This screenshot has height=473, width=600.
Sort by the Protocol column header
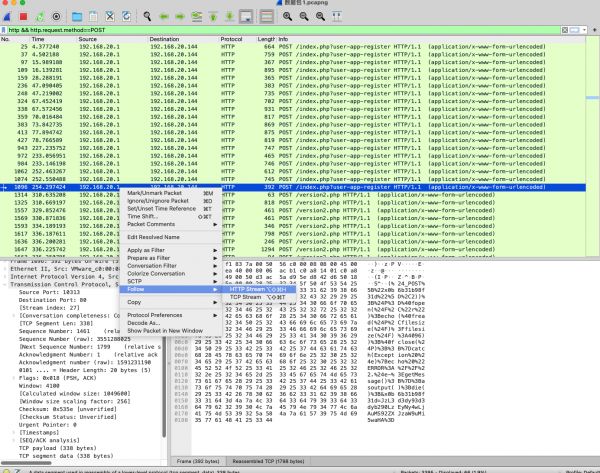(x=236, y=39)
